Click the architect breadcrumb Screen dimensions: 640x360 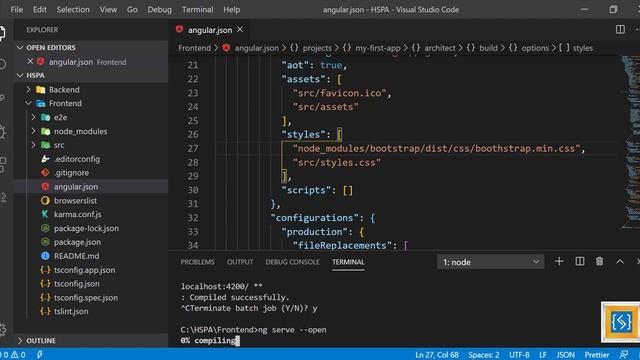point(440,48)
